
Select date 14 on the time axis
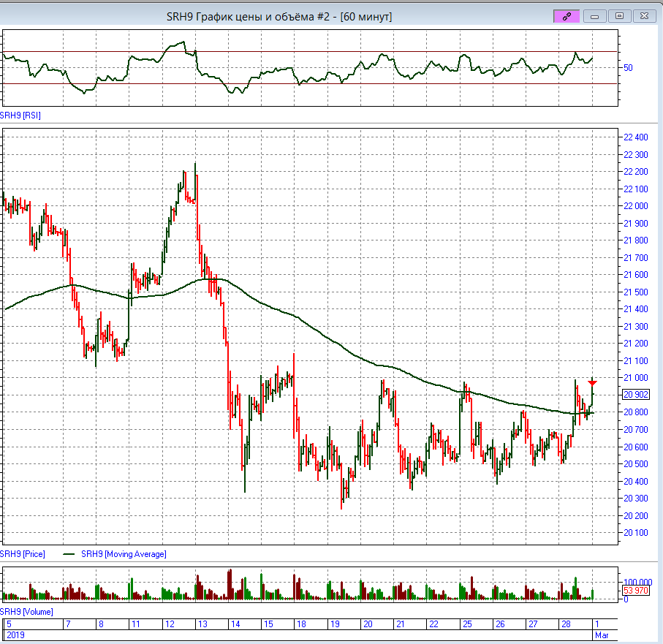[x=235, y=624]
